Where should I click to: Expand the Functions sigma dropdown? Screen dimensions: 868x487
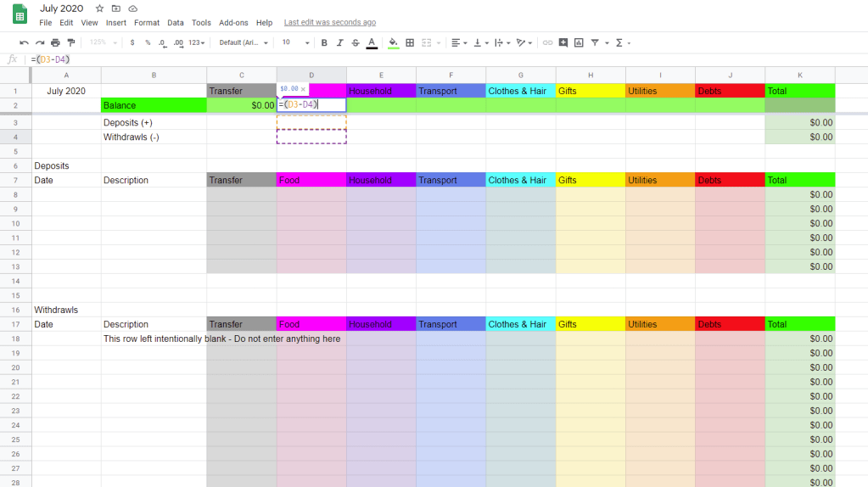click(x=622, y=42)
